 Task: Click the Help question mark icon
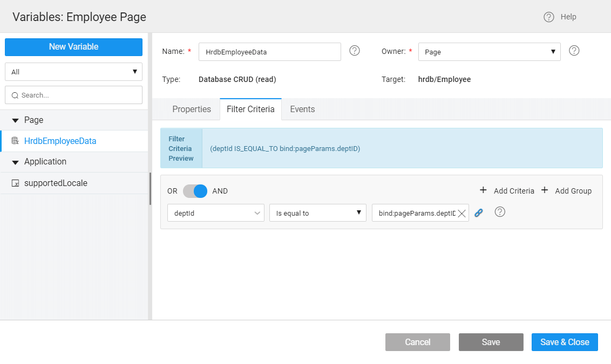coord(549,17)
